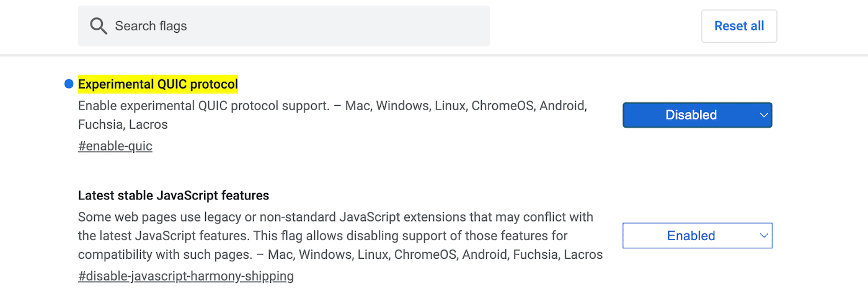Click the chevron arrow on Disabled dropdown
This screenshot has height=304, width=868.
point(764,115)
